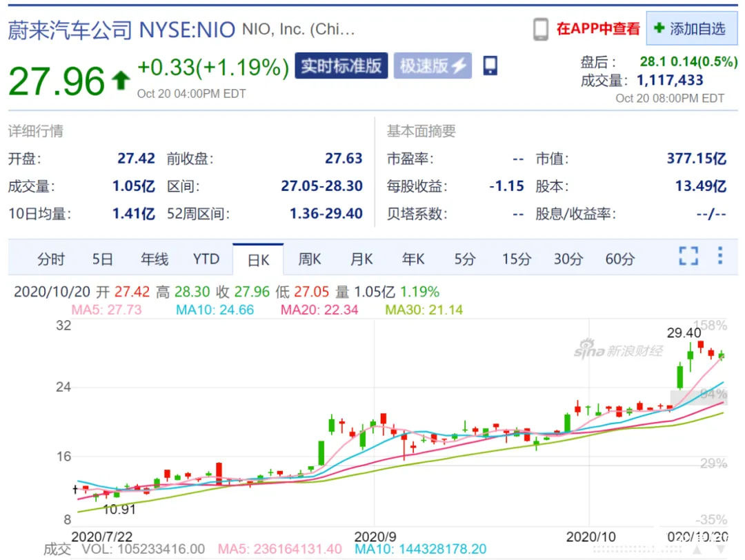The width and height of the screenshot is (745, 560).
Task: Select the 15分 interval tab
Action: point(517,259)
